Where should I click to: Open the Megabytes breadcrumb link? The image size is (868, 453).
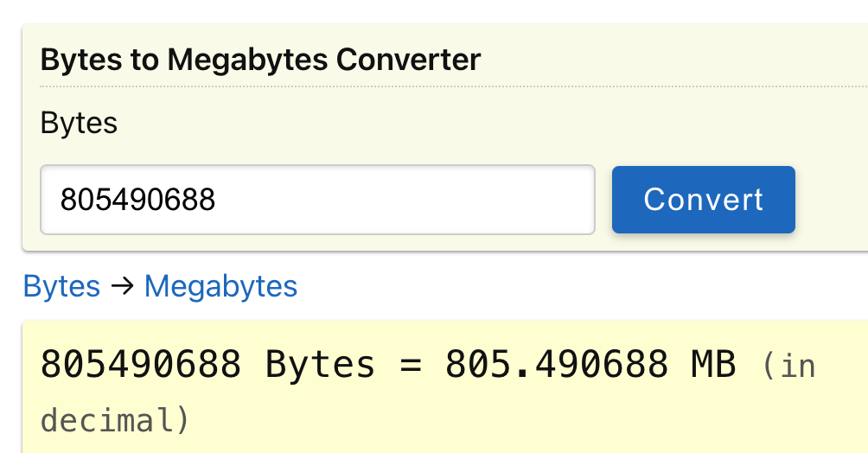[220, 286]
